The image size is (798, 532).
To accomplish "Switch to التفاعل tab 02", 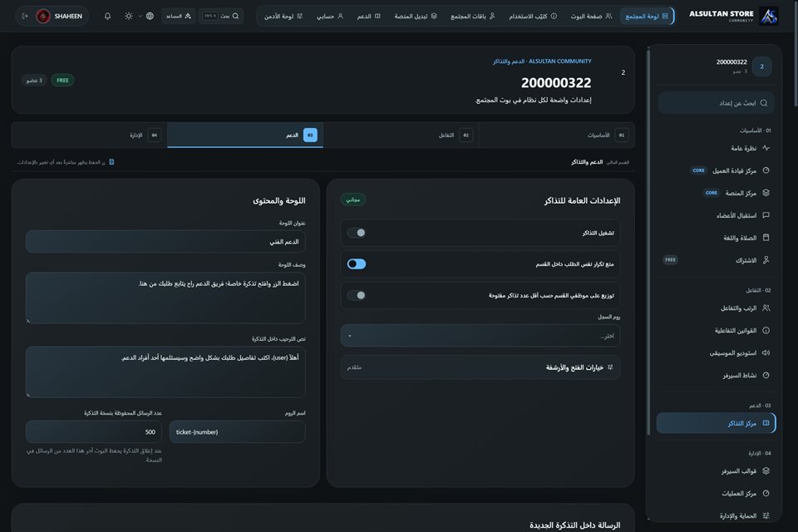I will [x=401, y=135].
